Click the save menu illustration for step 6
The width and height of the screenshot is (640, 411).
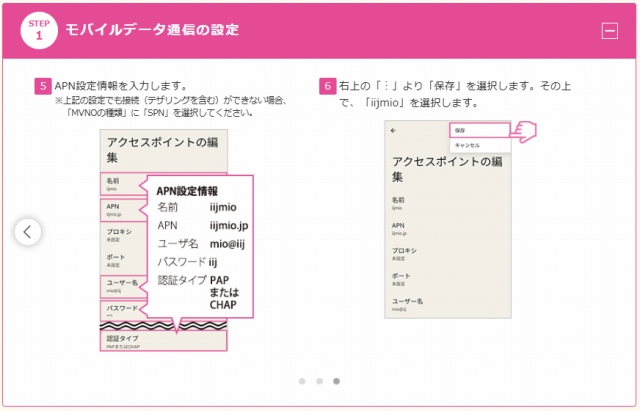[460, 219]
